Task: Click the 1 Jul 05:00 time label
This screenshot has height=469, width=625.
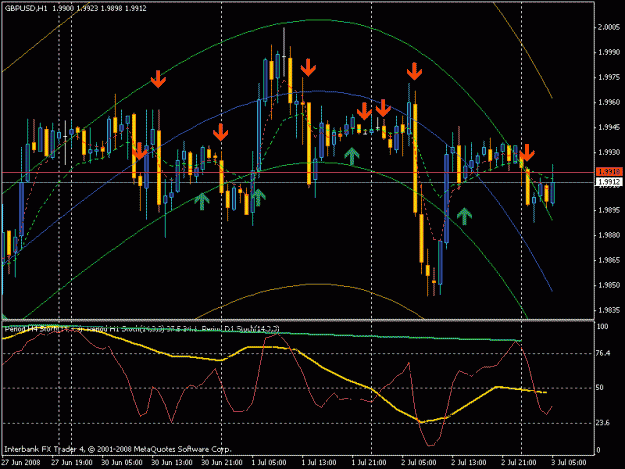Action: 269,462
